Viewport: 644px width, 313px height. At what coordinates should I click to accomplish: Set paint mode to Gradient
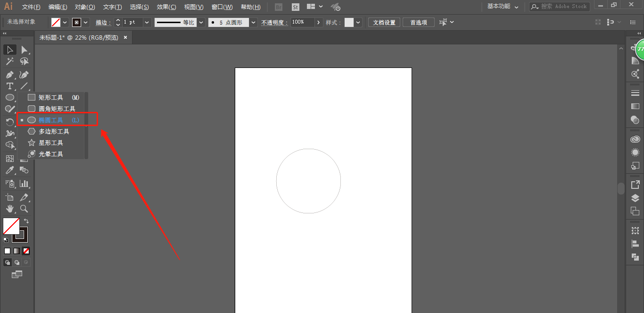click(17, 251)
